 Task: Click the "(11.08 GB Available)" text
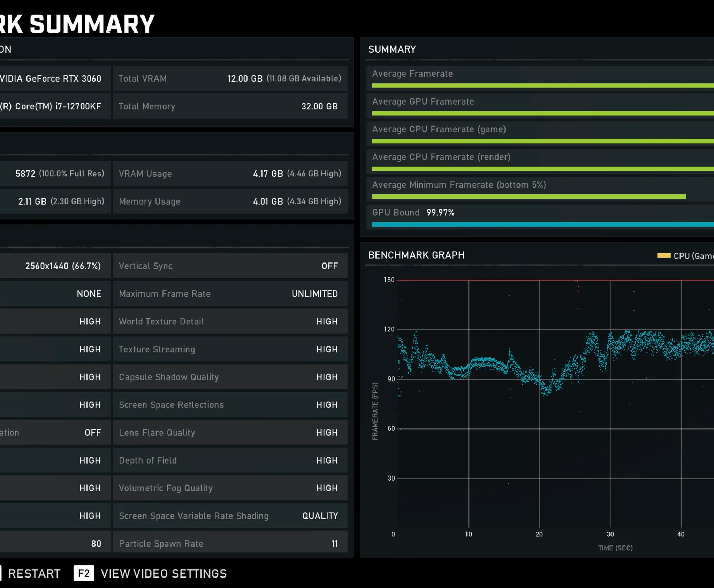(x=304, y=79)
